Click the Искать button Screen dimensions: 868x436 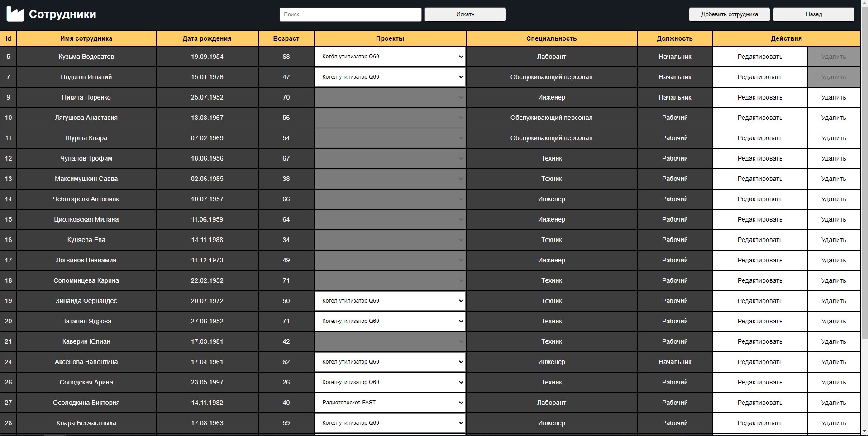(x=465, y=14)
